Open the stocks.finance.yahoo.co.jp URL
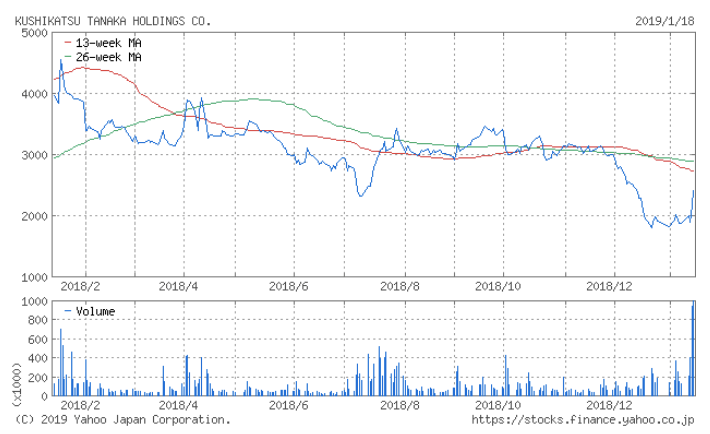Viewport: 710px width, 434px height. (x=583, y=420)
